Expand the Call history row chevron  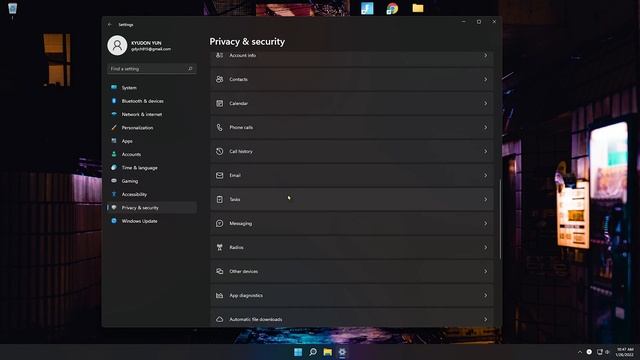(x=485, y=151)
